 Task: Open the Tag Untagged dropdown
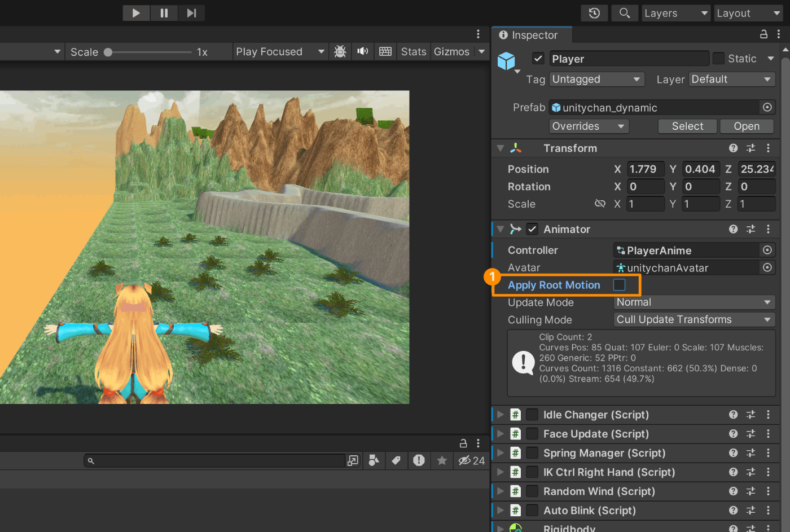596,80
